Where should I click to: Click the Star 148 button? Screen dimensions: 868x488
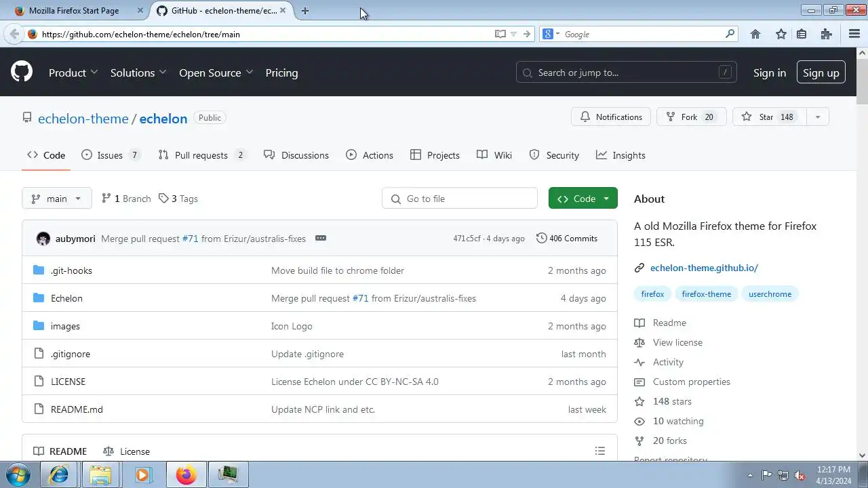point(770,117)
